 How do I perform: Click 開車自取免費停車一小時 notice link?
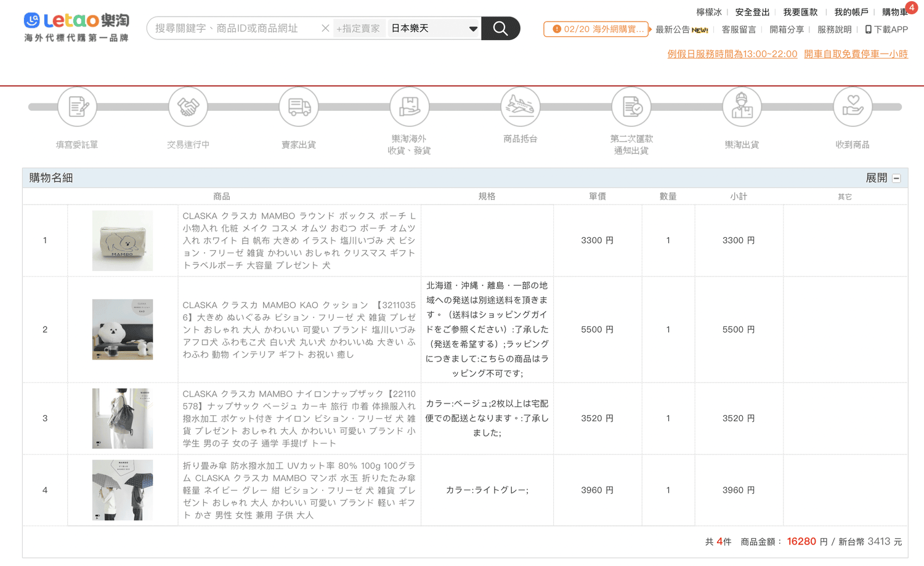click(x=856, y=54)
